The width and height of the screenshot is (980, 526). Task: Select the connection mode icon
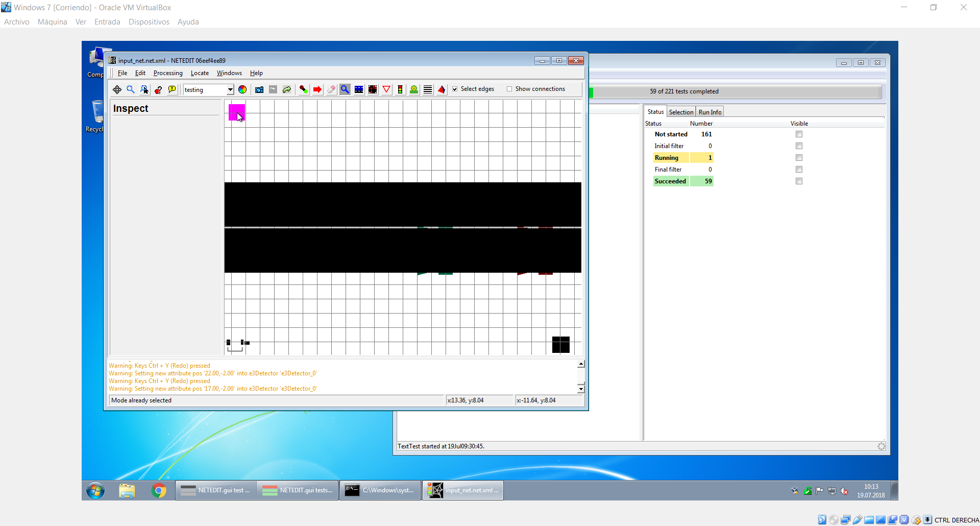pyautogui.click(x=373, y=90)
